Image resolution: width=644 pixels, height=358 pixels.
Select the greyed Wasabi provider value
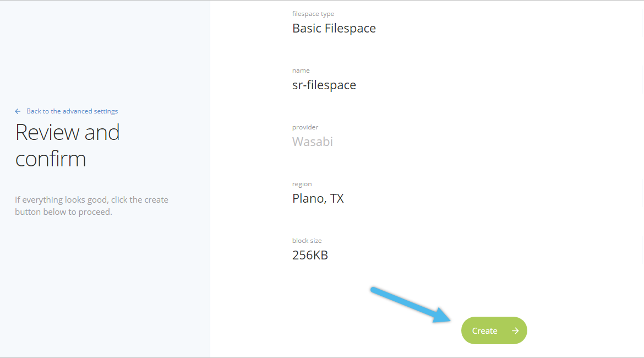coord(313,142)
